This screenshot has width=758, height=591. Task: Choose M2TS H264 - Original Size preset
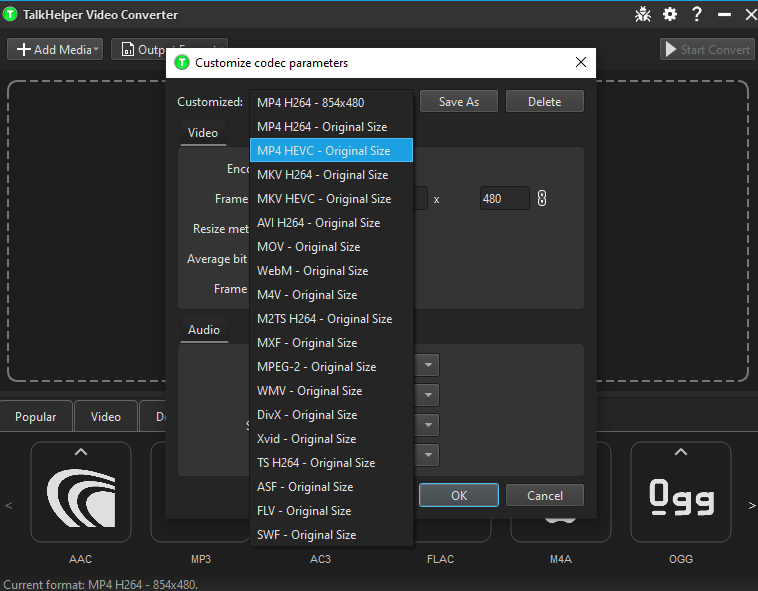point(331,318)
